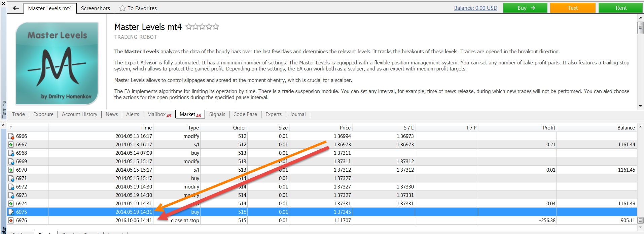Click the order icon in row 6973
This screenshot has height=234, width=644.
pos(11,195)
